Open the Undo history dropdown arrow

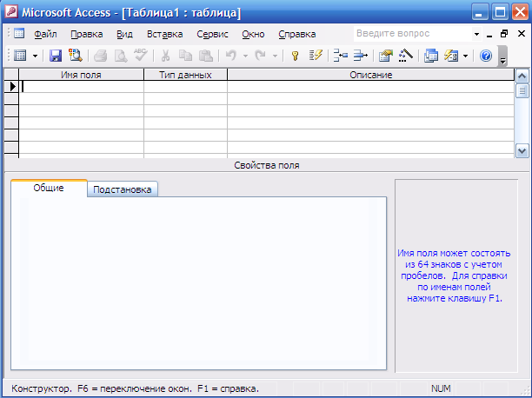(x=245, y=56)
